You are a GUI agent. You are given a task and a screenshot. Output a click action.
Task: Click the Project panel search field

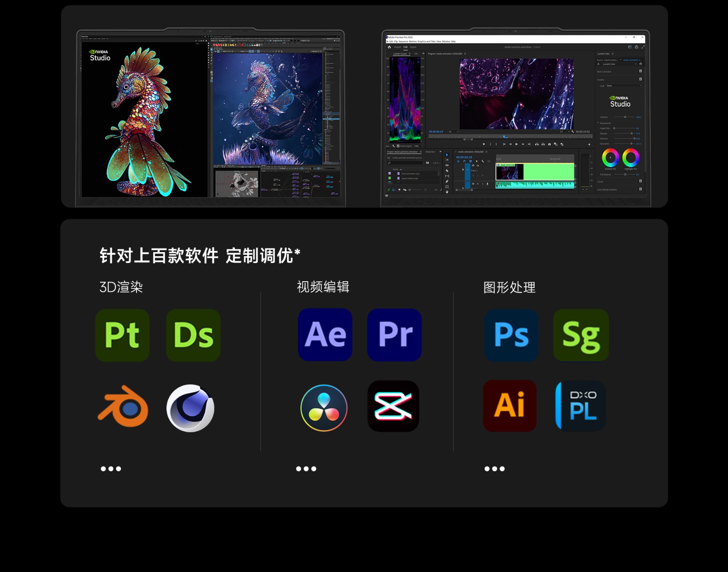405,162
